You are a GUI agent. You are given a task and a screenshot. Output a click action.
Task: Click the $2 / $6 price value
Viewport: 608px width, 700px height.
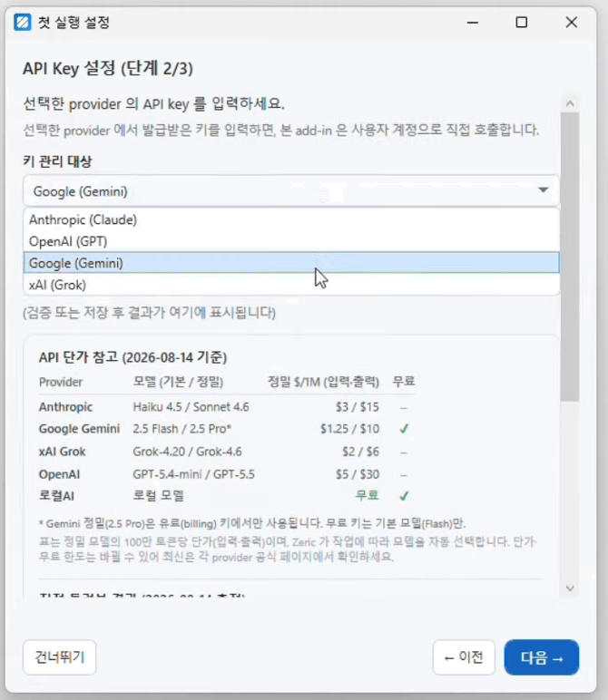tap(360, 452)
